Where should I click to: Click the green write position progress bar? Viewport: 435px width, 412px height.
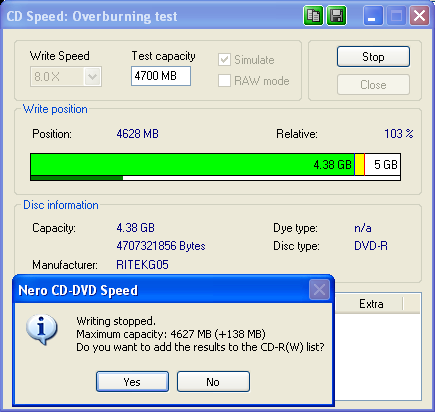click(192, 164)
